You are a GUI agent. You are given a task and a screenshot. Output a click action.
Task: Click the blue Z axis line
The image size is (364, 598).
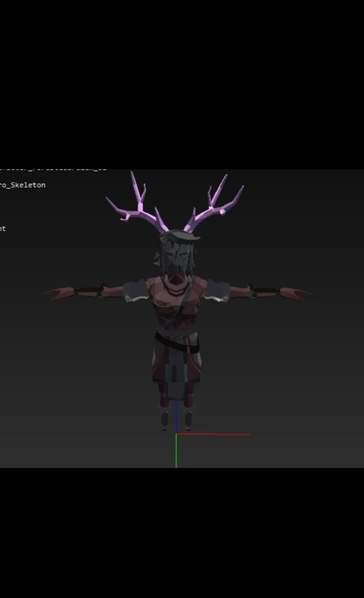point(176,417)
